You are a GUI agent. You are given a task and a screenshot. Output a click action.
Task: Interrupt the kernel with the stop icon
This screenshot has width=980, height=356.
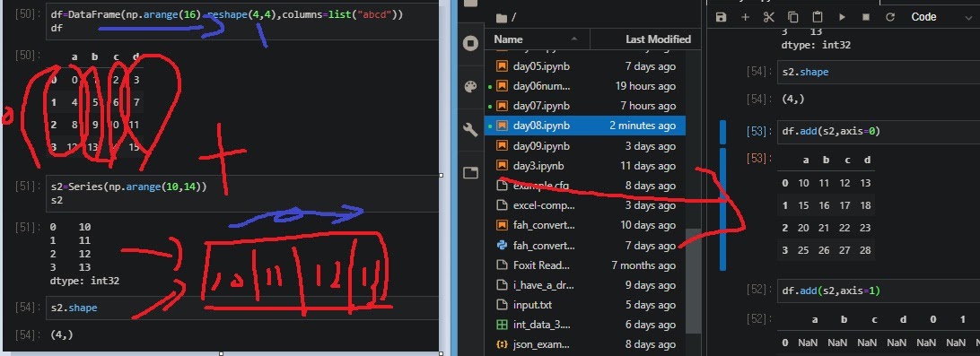(x=866, y=17)
